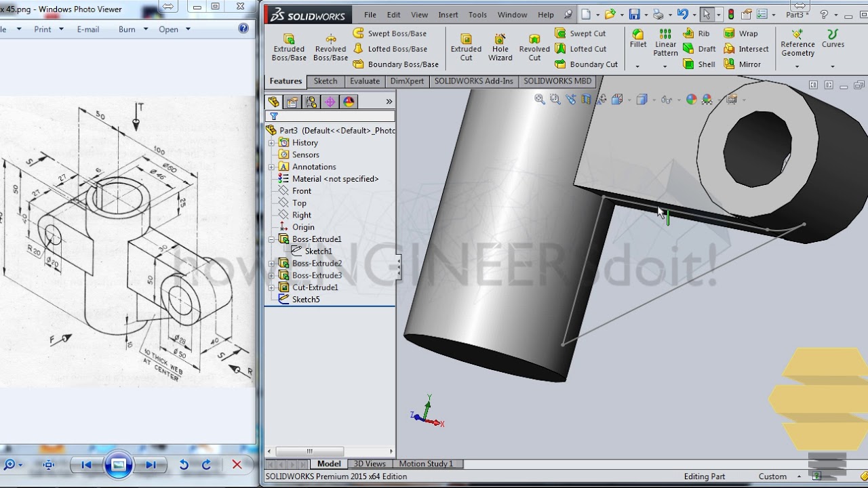Expand the Boss-Extrude2 feature node
Viewport: 868px width, 488px height.
coord(271,264)
